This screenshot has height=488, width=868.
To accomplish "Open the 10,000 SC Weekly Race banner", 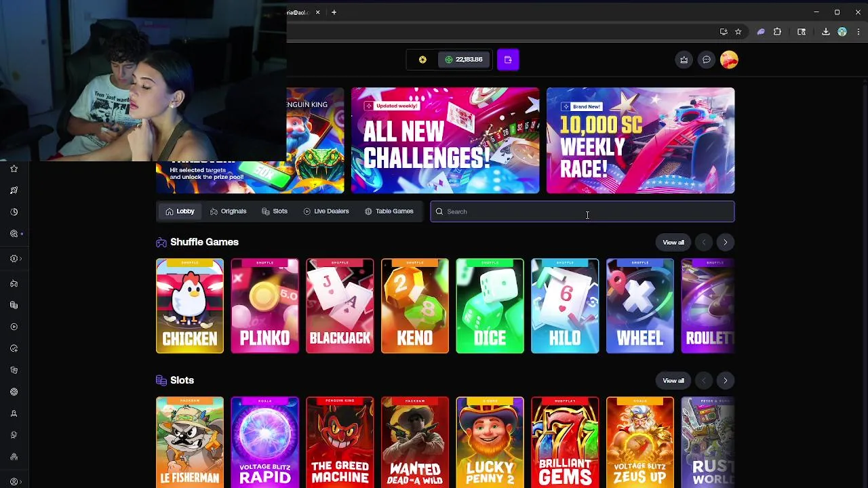I will coord(641,141).
